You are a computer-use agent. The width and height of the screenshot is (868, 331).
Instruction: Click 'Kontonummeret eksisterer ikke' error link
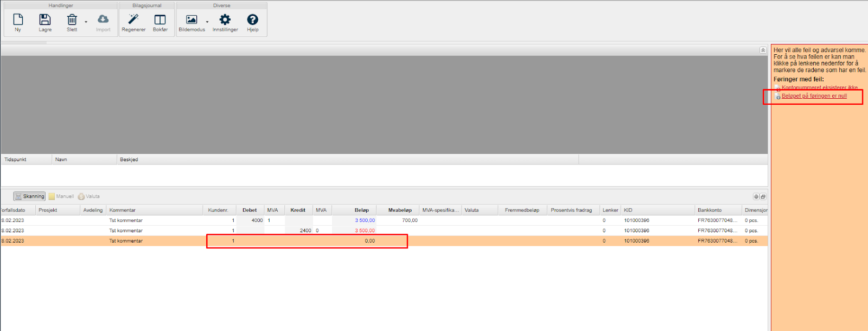[819, 87]
